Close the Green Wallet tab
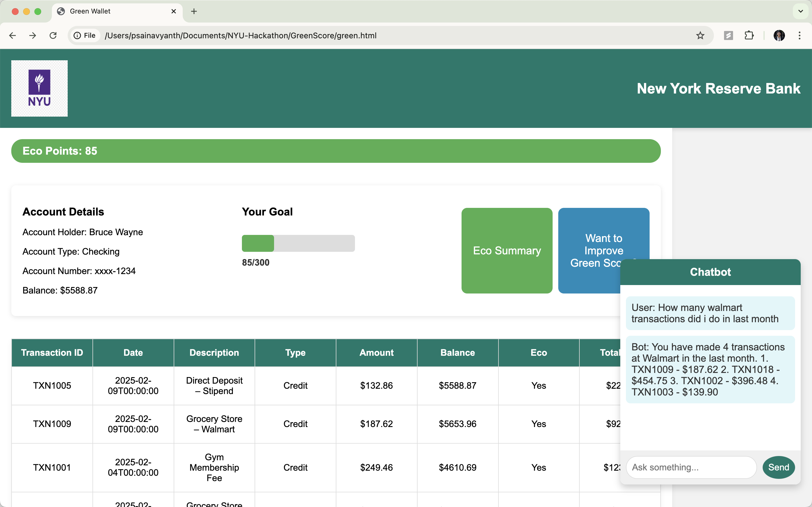The height and width of the screenshot is (507, 812). pos(174,11)
